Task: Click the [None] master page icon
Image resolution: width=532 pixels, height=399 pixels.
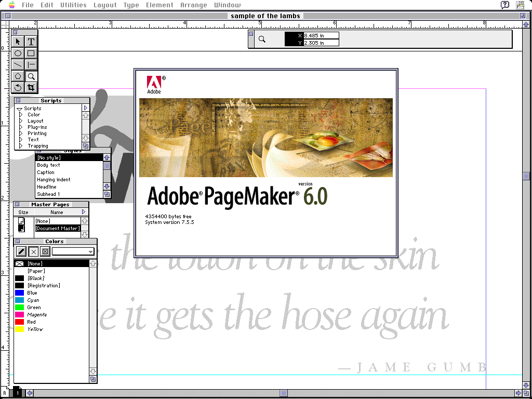Action: tap(21, 221)
